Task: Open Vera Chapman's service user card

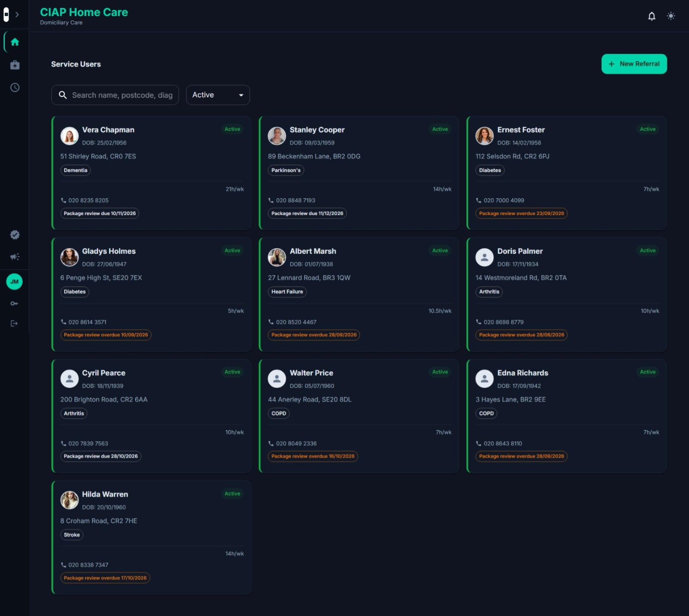Action: (x=151, y=173)
